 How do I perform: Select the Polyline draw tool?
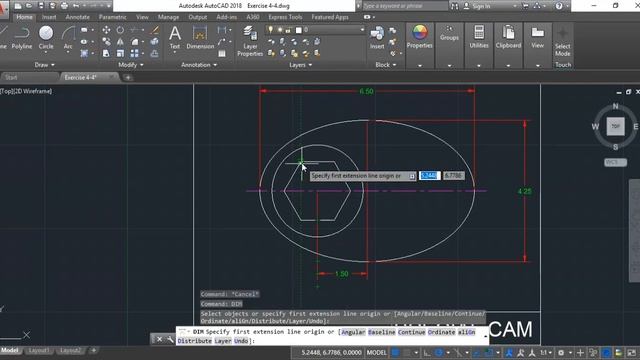pos(22,38)
